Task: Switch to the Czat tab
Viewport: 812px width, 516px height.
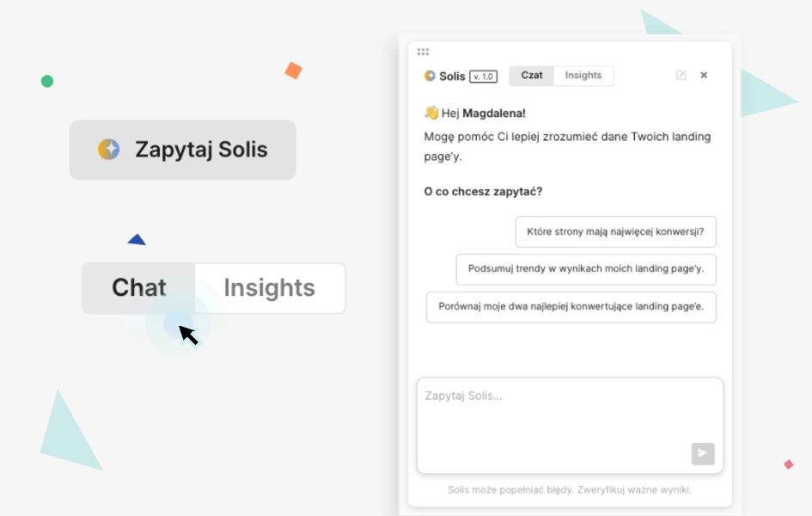Action: [x=531, y=76]
